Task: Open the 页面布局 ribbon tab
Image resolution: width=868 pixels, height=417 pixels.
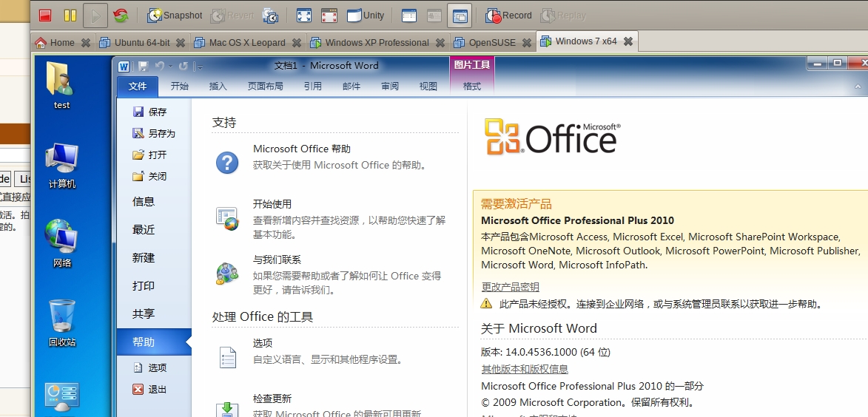Action: (x=265, y=87)
